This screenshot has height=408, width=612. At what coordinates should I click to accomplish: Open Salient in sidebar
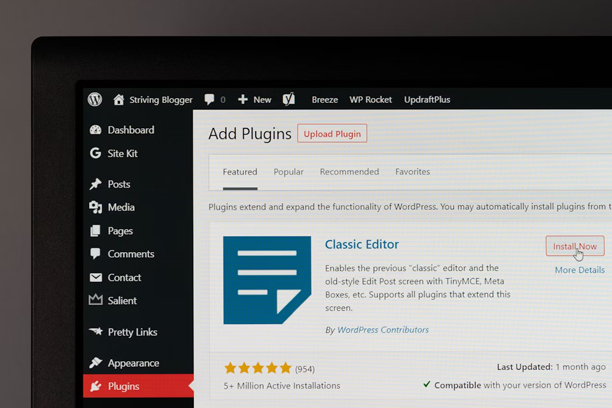click(x=122, y=301)
